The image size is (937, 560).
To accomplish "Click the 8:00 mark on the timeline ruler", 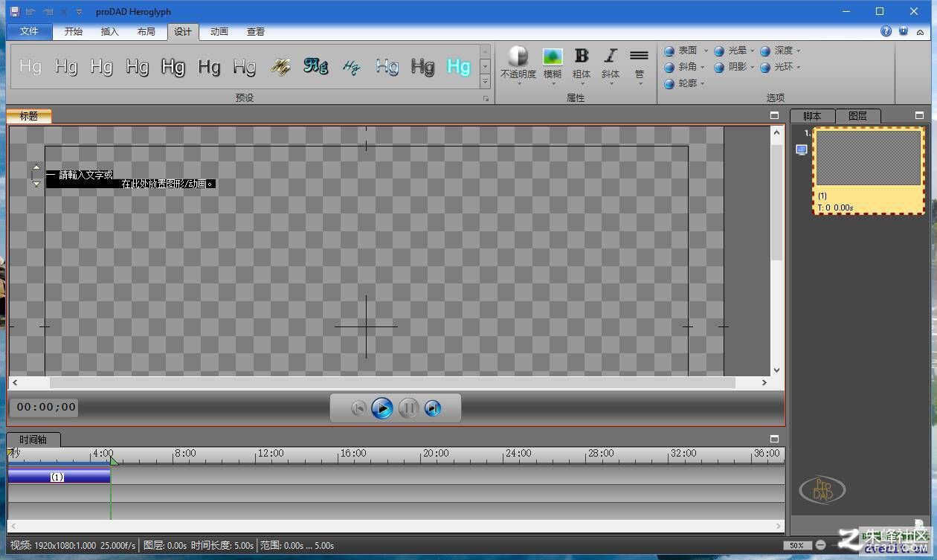I will pos(185,453).
